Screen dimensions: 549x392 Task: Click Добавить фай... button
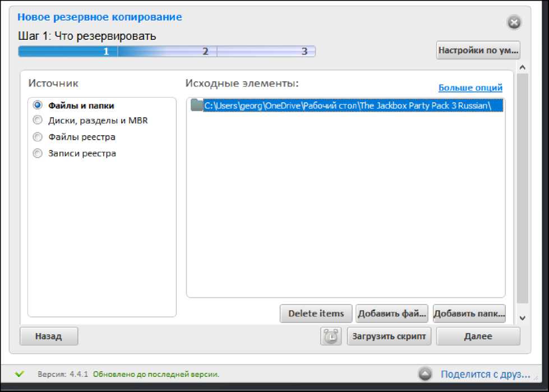tap(392, 313)
